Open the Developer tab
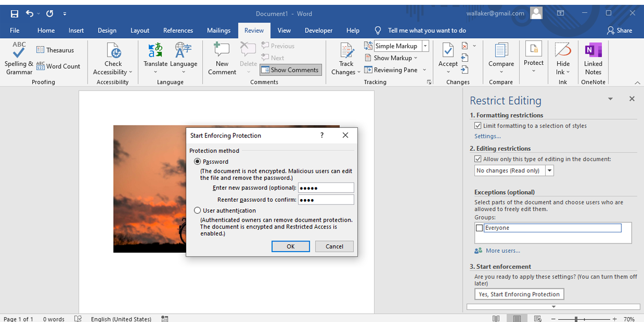The width and height of the screenshot is (644, 322). pos(318,31)
